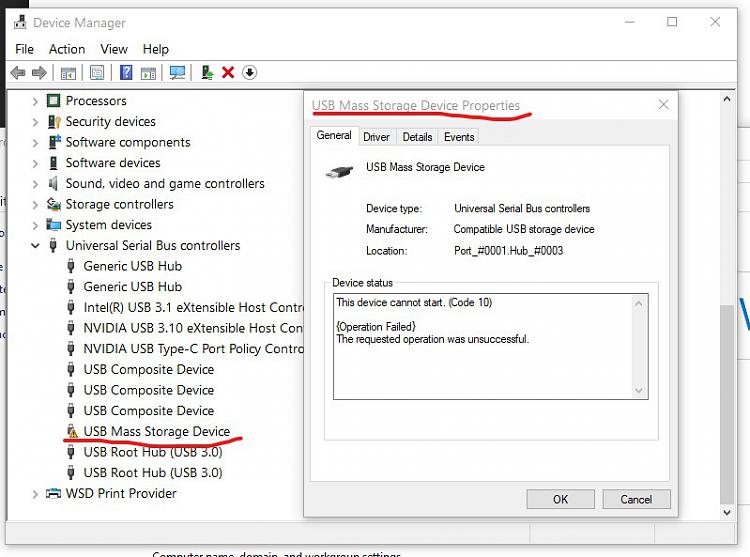Open the View menu
Screen dimensions: 750x557
(x=114, y=49)
